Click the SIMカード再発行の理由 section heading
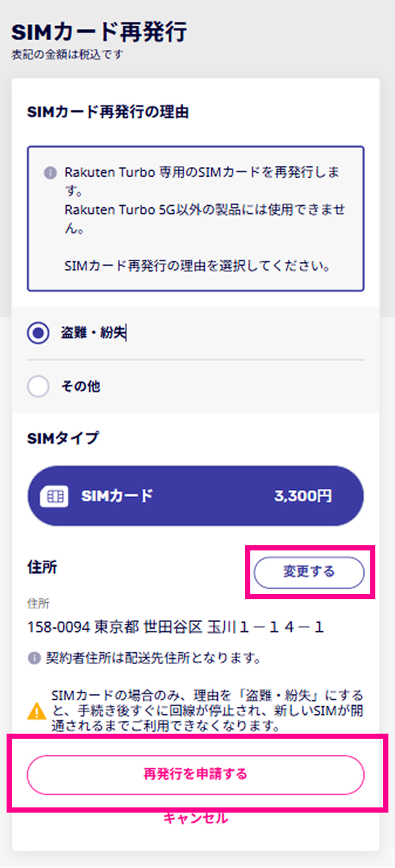The width and height of the screenshot is (395, 868). (108, 112)
